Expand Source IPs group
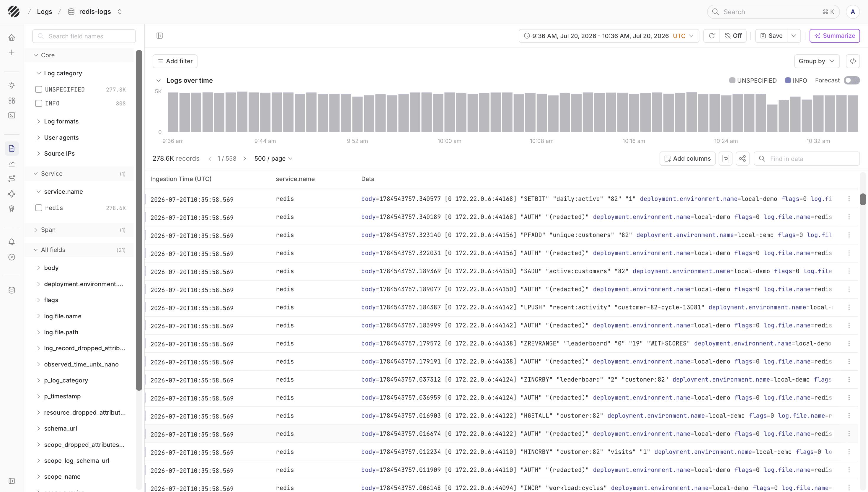The height and width of the screenshot is (492, 868). pos(38,153)
